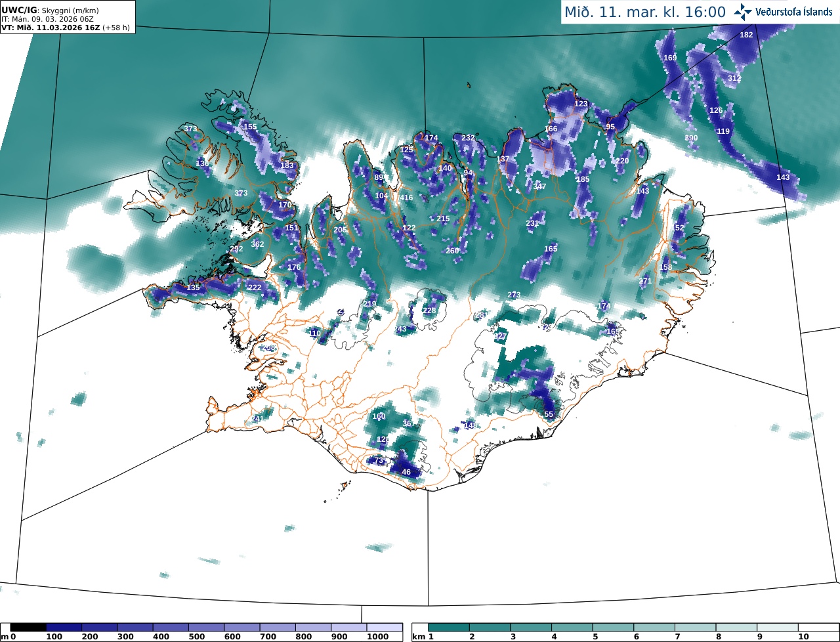Click the 158 visibility value in the east
The width and height of the screenshot is (840, 642).
[x=666, y=267]
